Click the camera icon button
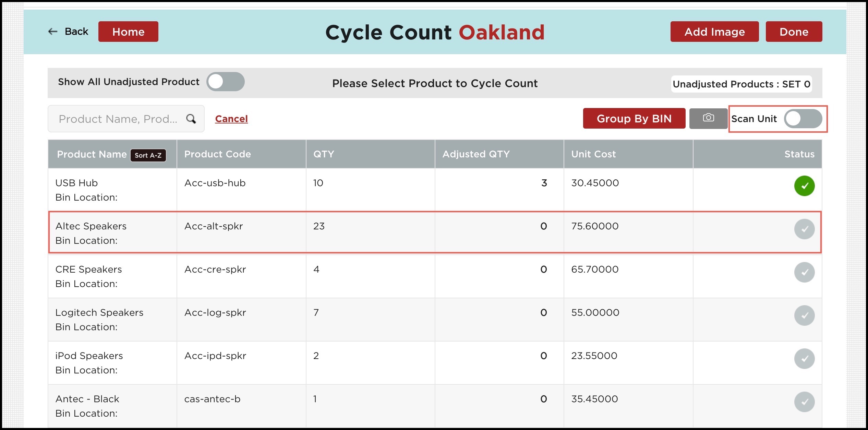This screenshot has width=868, height=430. pos(708,118)
